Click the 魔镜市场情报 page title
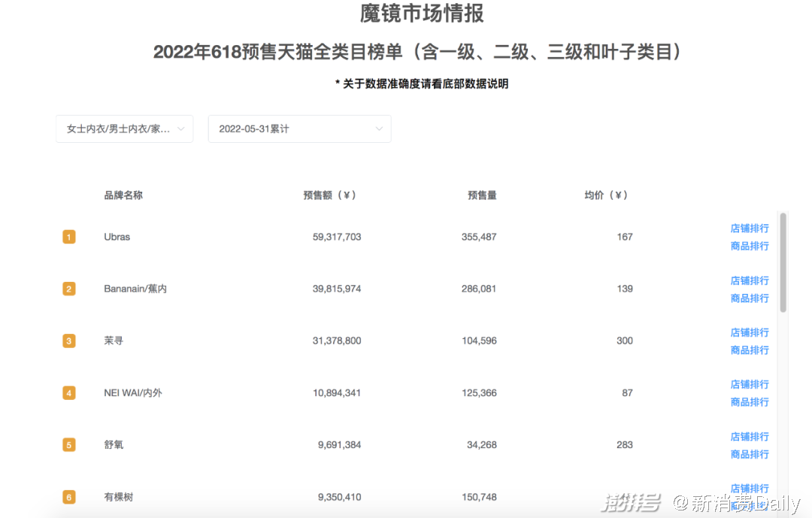The height and width of the screenshot is (518, 812). (422, 14)
